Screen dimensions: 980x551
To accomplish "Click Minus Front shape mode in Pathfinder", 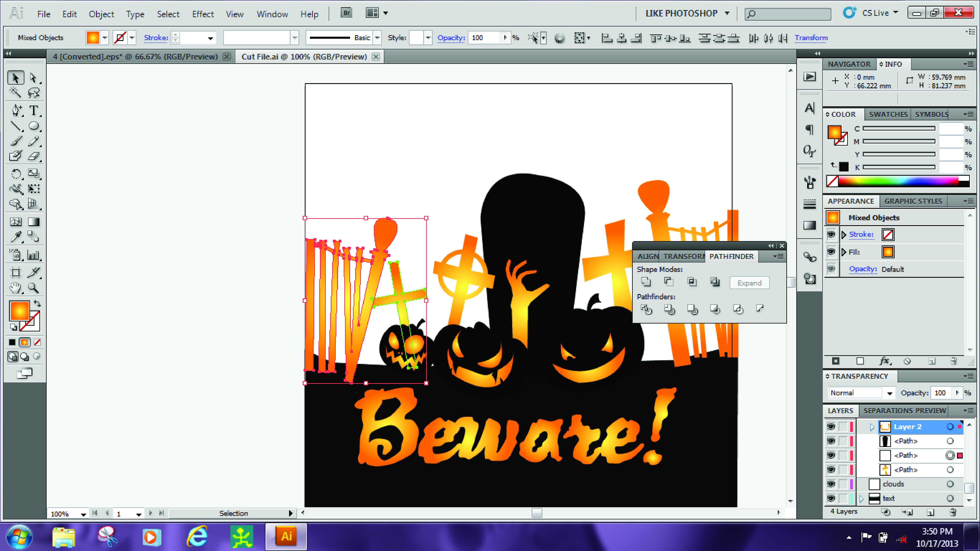I will 669,282.
